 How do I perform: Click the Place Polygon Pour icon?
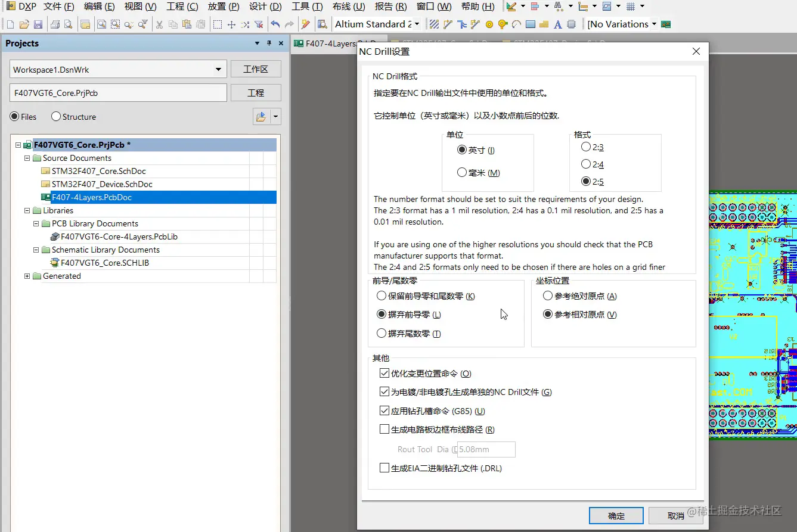544,24
